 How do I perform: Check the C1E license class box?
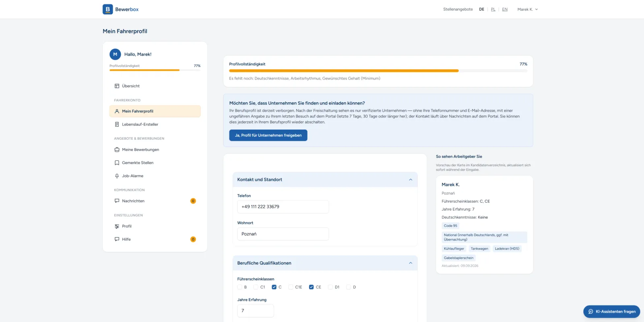[291, 287]
